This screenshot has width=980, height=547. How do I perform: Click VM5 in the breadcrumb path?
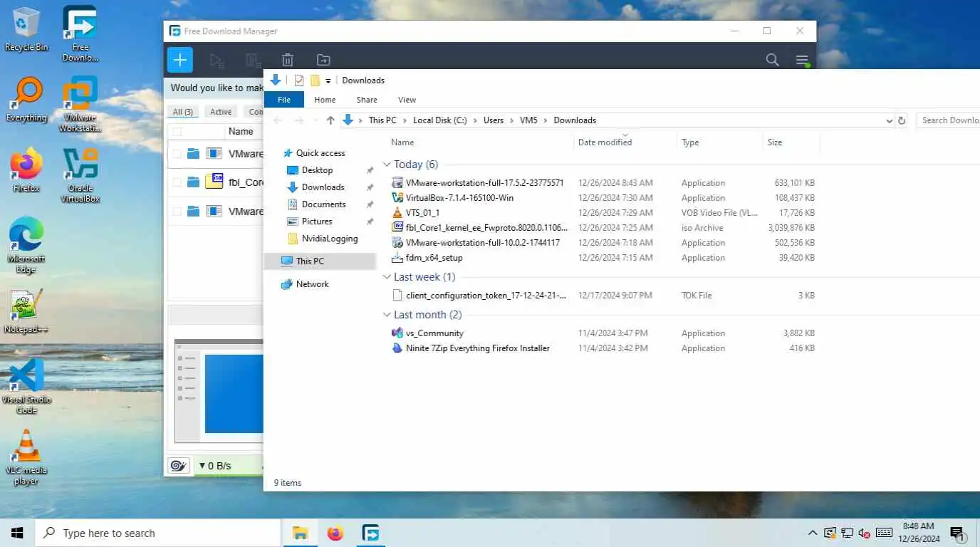coord(528,120)
